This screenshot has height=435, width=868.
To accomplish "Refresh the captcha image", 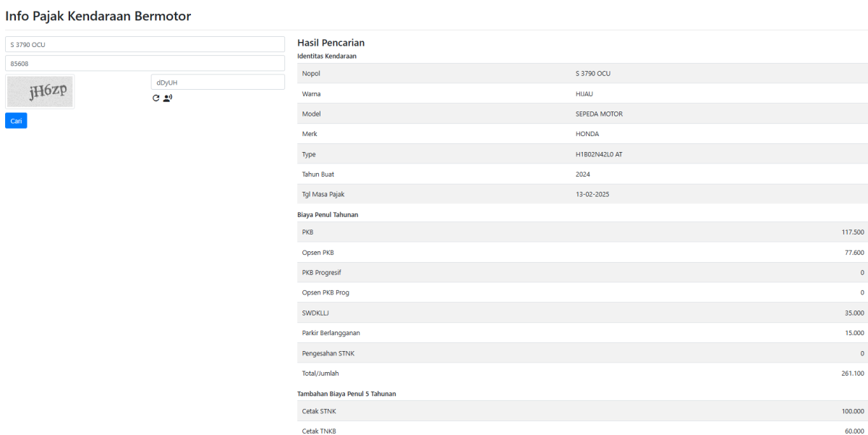I will (x=156, y=98).
